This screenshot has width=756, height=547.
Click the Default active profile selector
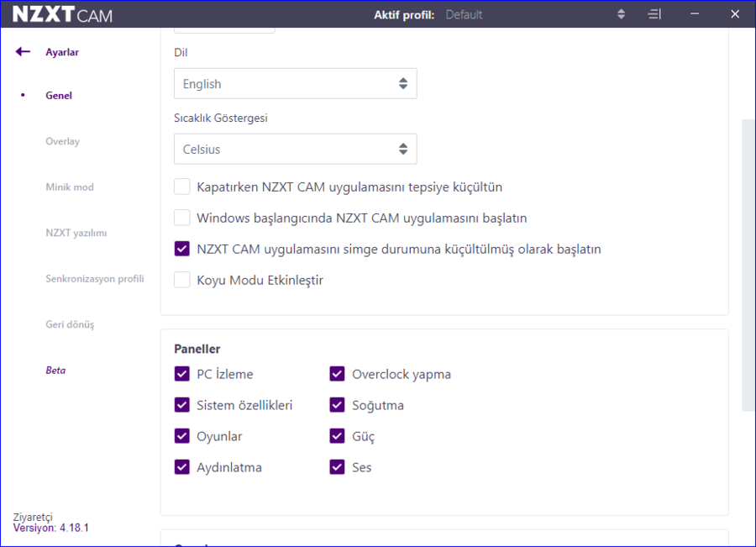[464, 14]
